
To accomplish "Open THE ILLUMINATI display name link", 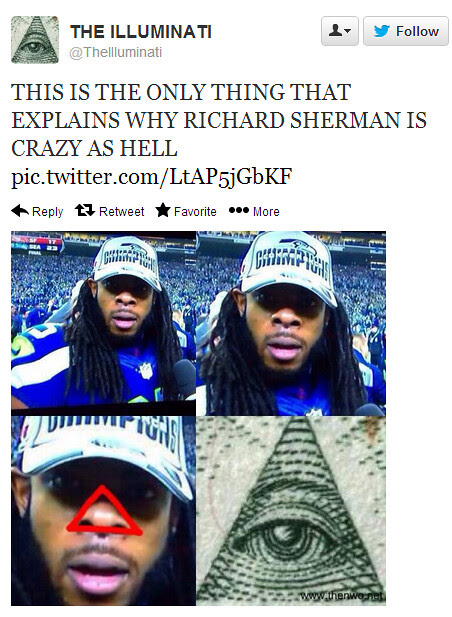I will click(141, 32).
